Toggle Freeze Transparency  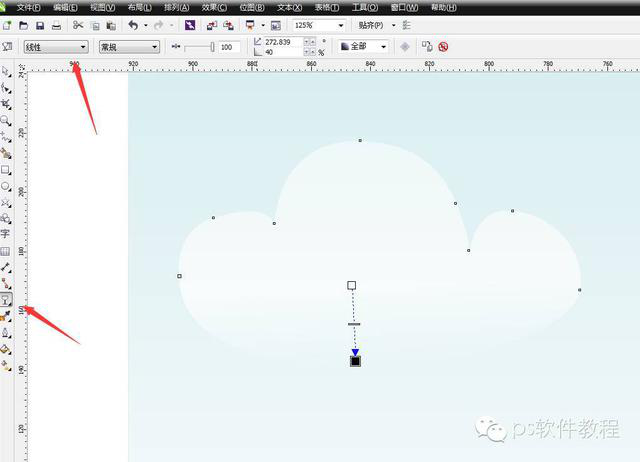(404, 47)
